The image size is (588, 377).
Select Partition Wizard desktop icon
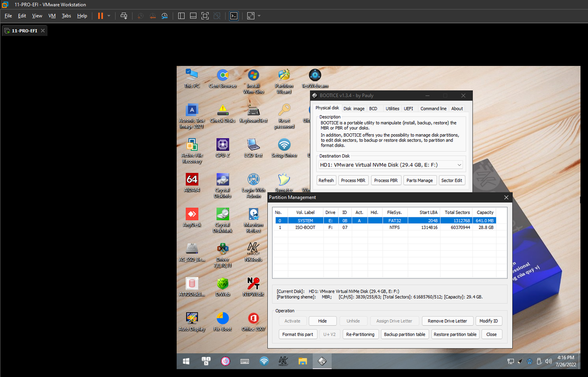(284, 81)
